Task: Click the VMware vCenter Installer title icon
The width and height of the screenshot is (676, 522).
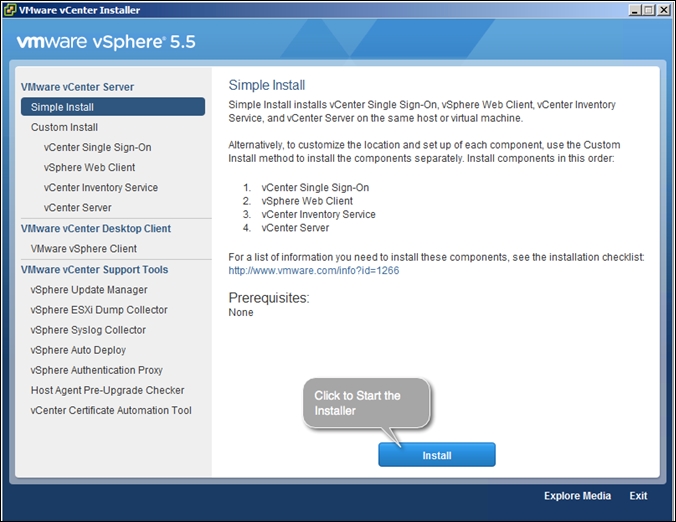Action: pos(10,10)
